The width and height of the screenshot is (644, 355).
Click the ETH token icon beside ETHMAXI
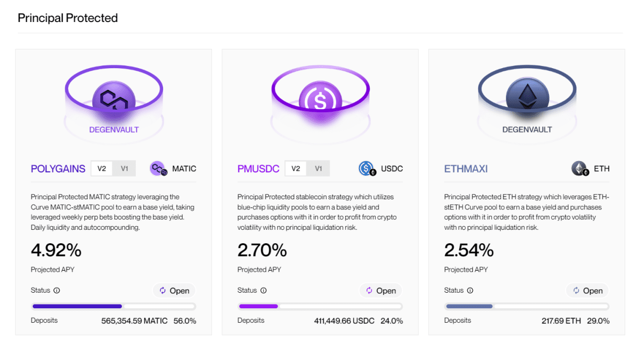pyautogui.click(x=580, y=169)
